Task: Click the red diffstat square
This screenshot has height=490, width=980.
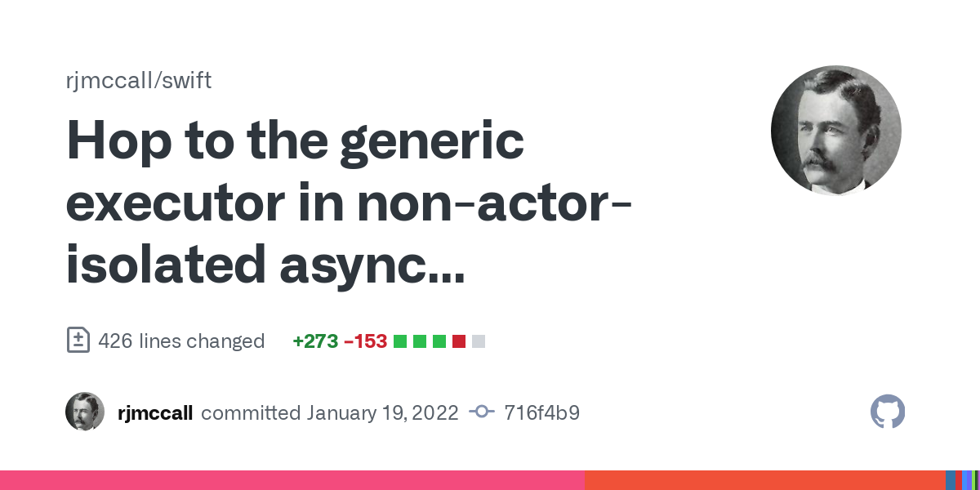Action: (459, 341)
